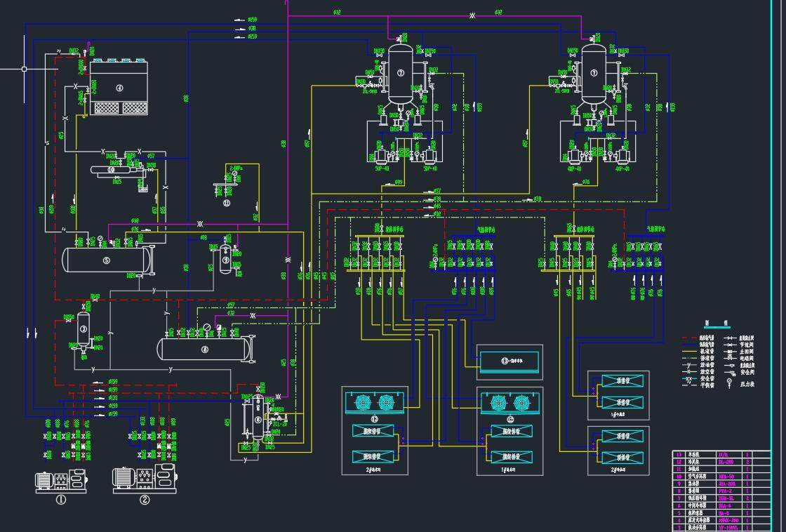The width and height of the screenshot is (786, 532).
Task: Click the horizontal receiver tank numbered ⑤
Action: [x=105, y=261]
